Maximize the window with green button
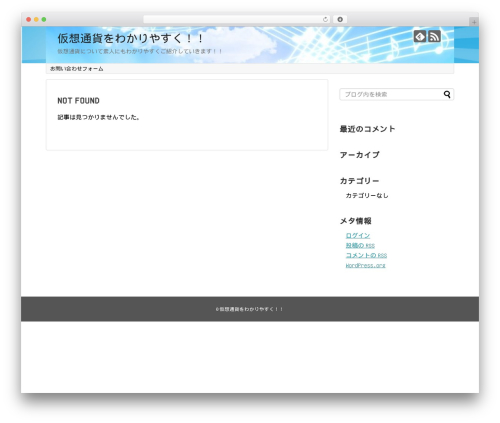This screenshot has width=500, height=423. click(x=44, y=19)
